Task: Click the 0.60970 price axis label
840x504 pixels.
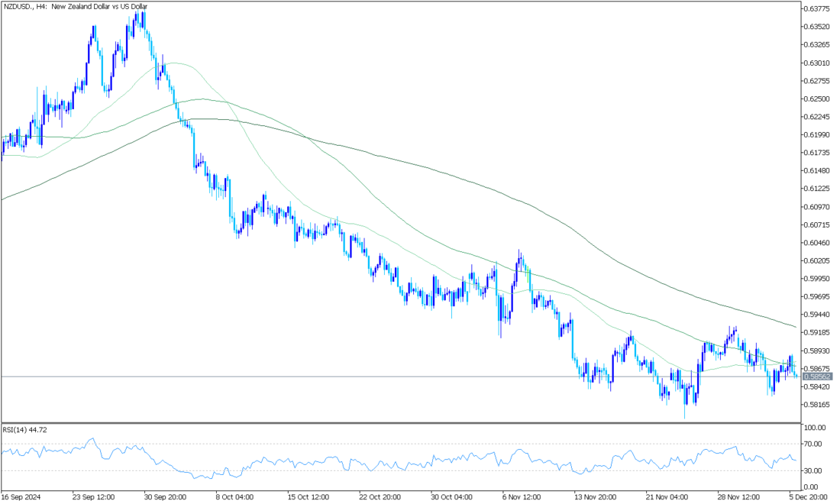Action: click(818, 207)
